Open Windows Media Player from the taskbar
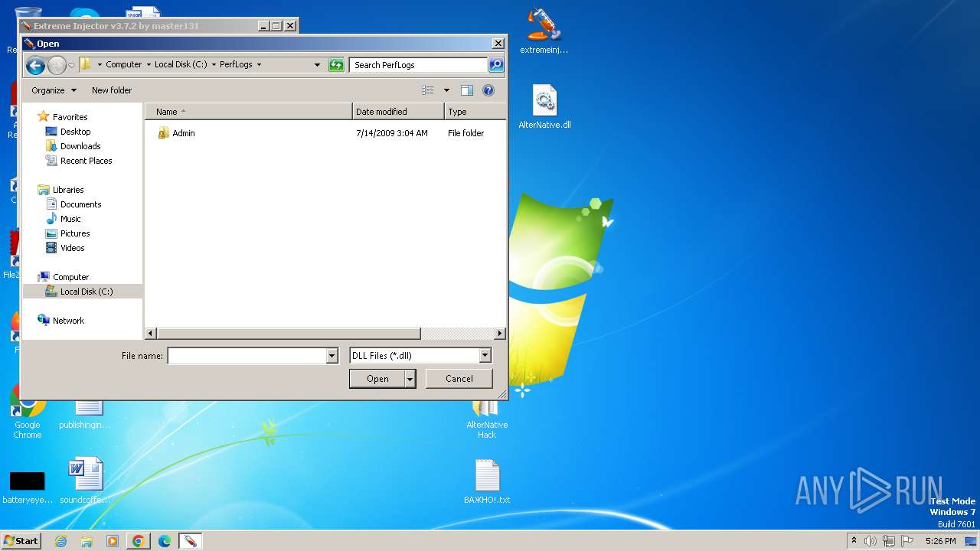980x551 pixels. pyautogui.click(x=113, y=541)
